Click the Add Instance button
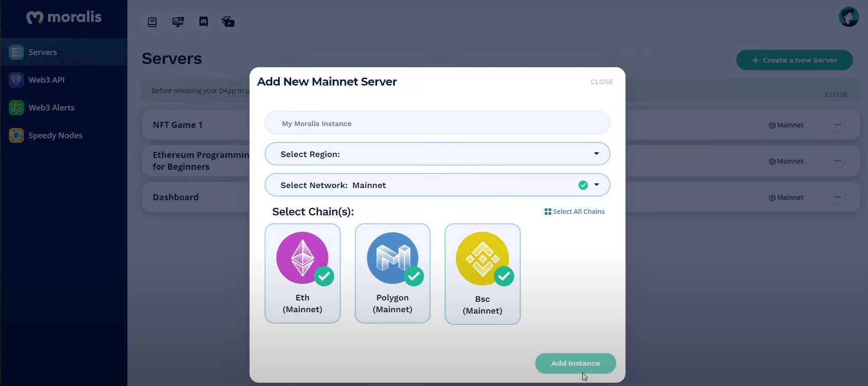 point(575,363)
